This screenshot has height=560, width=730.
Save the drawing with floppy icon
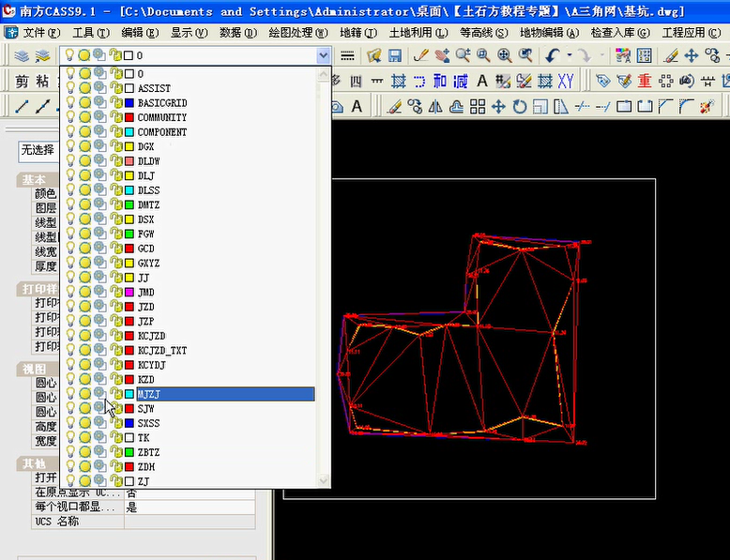[x=395, y=56]
